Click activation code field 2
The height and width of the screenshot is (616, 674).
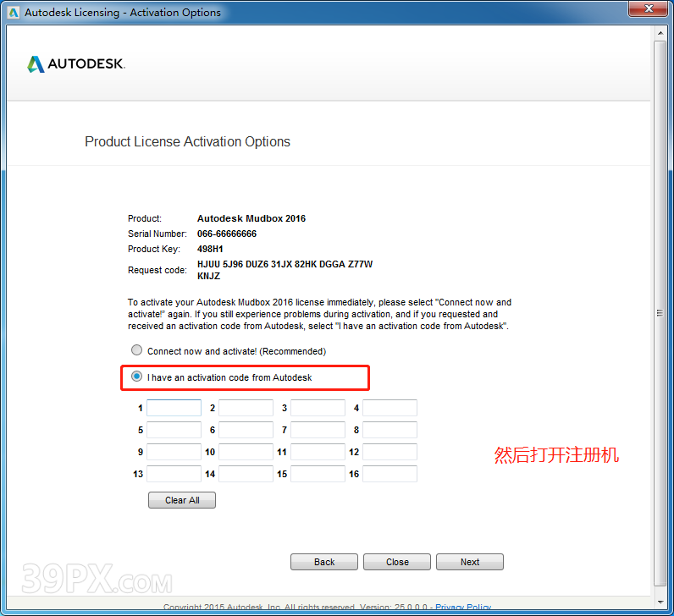pyautogui.click(x=246, y=408)
